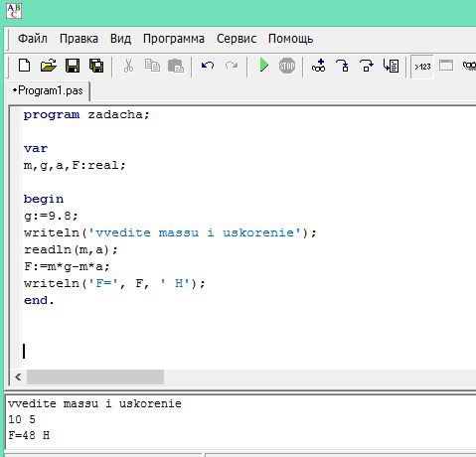Select the Program1.pas tab
Image resolution: width=476 pixels, height=457 pixels.
click(48, 90)
